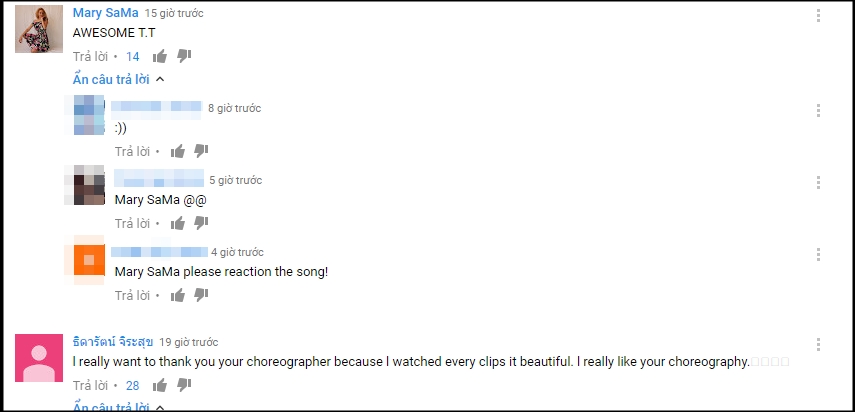855x412 pixels.
Task: Click the '15 giờ trước' timestamp
Action: [174, 14]
